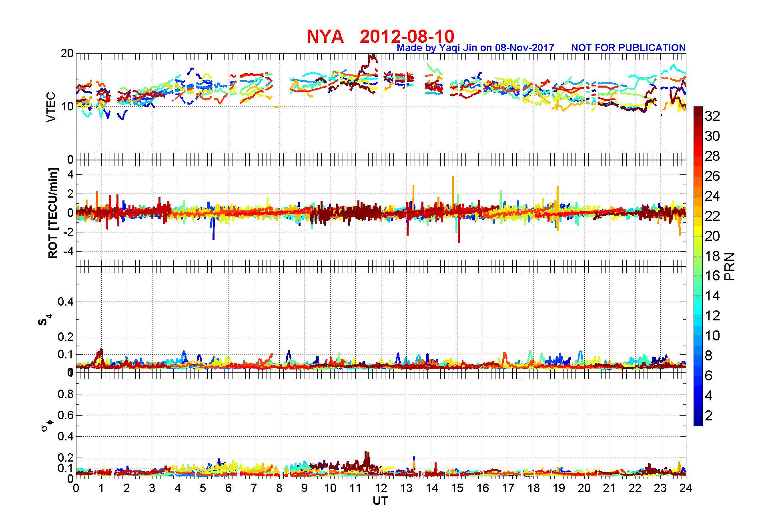The image size is (762, 532).
Task: Click the VTEC axis tick label 20
Action: (x=67, y=53)
